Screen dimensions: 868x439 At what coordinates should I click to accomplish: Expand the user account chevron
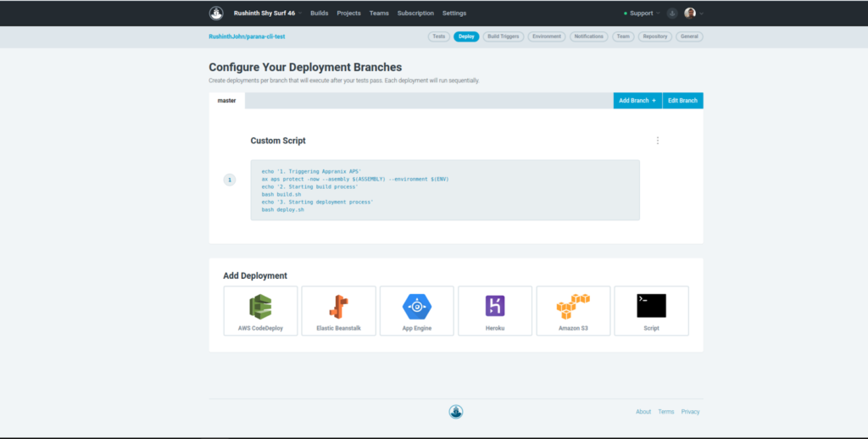pos(701,14)
